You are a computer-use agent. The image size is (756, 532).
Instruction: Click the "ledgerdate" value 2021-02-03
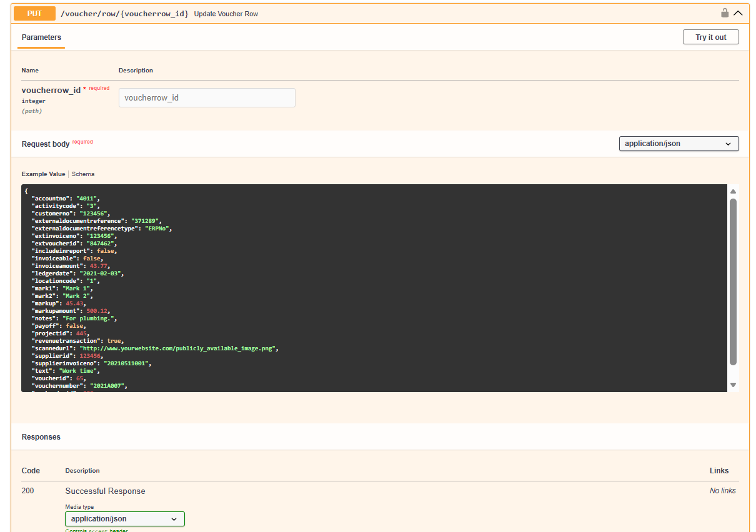[x=100, y=273]
